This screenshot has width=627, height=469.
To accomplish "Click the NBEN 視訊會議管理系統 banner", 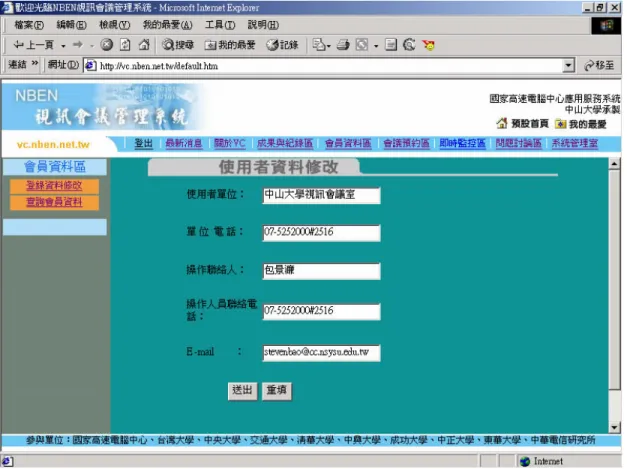I will (104, 106).
